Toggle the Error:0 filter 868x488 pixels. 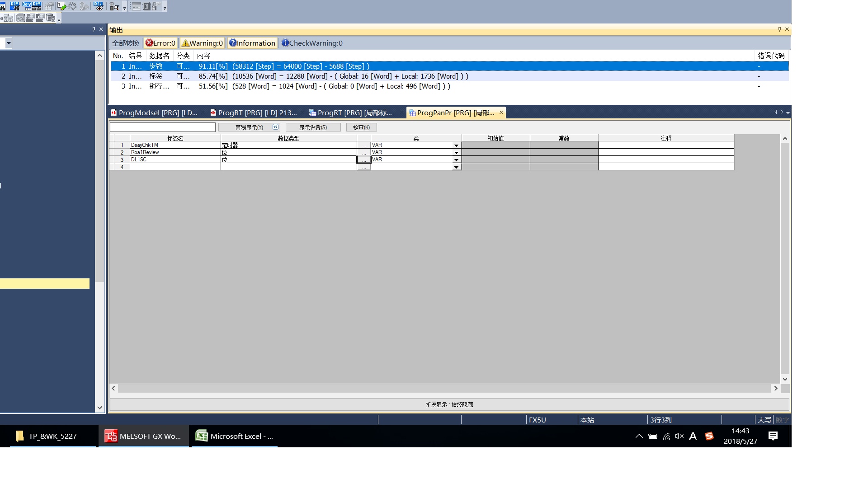coord(160,43)
